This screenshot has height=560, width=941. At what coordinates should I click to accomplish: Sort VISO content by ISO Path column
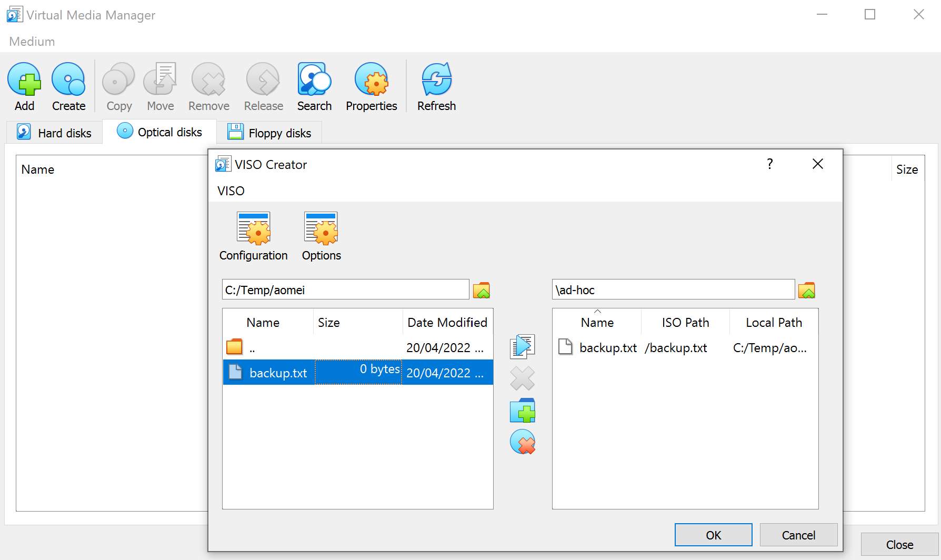coord(686,323)
